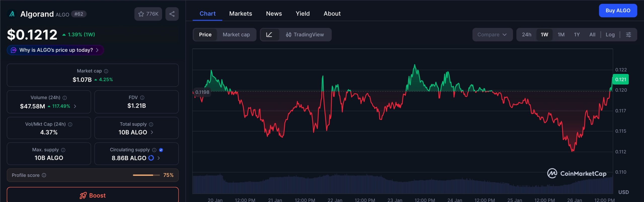644x202 pixels.
Task: Set chart range to 1Y
Action: coord(577,35)
